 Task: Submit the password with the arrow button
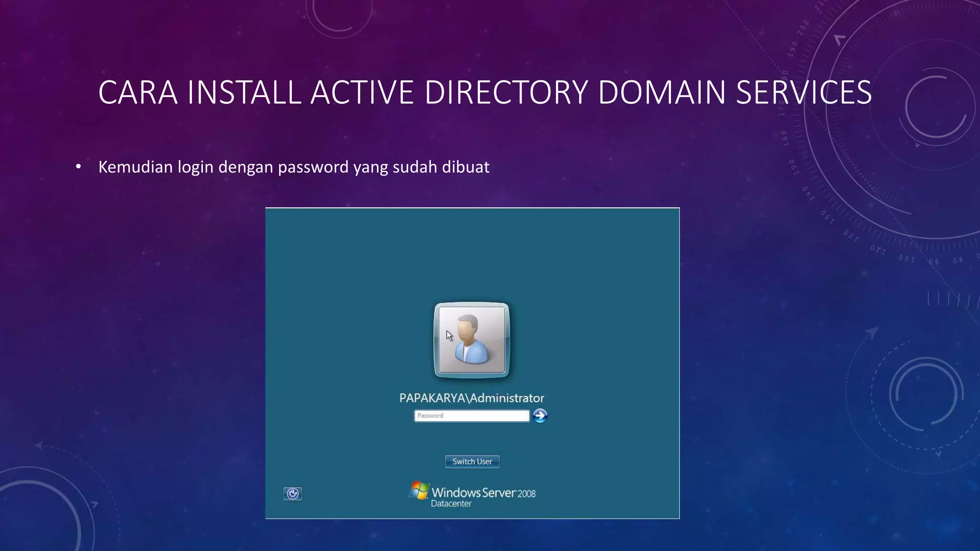pos(540,416)
